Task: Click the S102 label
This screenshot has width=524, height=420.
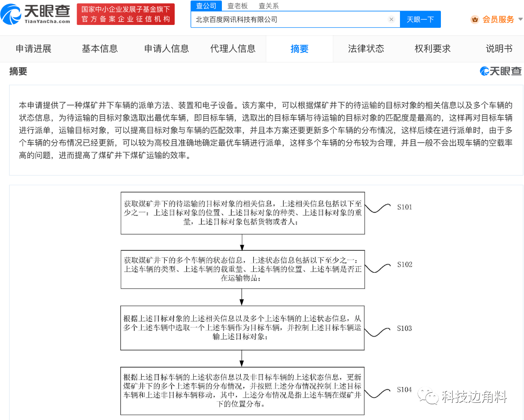Action: click(404, 265)
